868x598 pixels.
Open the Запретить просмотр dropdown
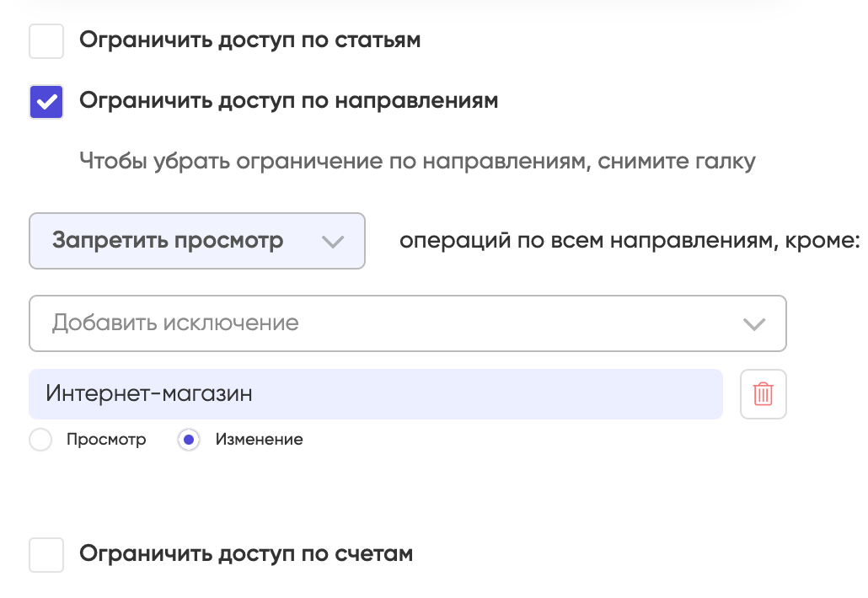[197, 241]
